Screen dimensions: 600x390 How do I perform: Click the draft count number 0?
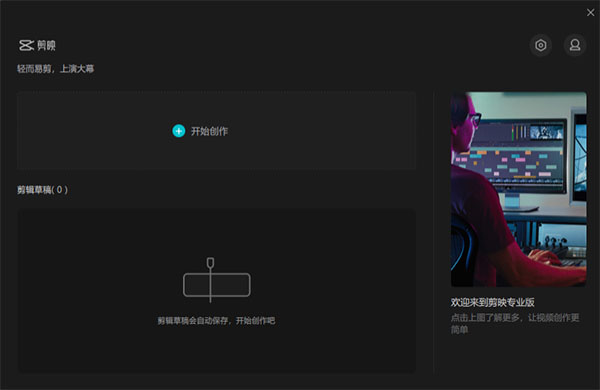(x=59, y=190)
